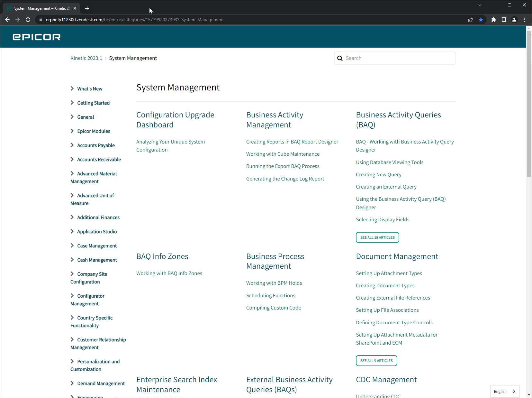This screenshot has width=532, height=398.
Task: Open Scheduling Functions article
Action: [x=271, y=296]
